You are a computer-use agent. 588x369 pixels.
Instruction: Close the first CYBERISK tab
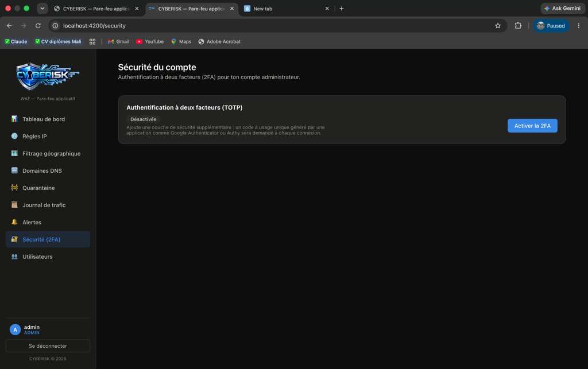(137, 8)
